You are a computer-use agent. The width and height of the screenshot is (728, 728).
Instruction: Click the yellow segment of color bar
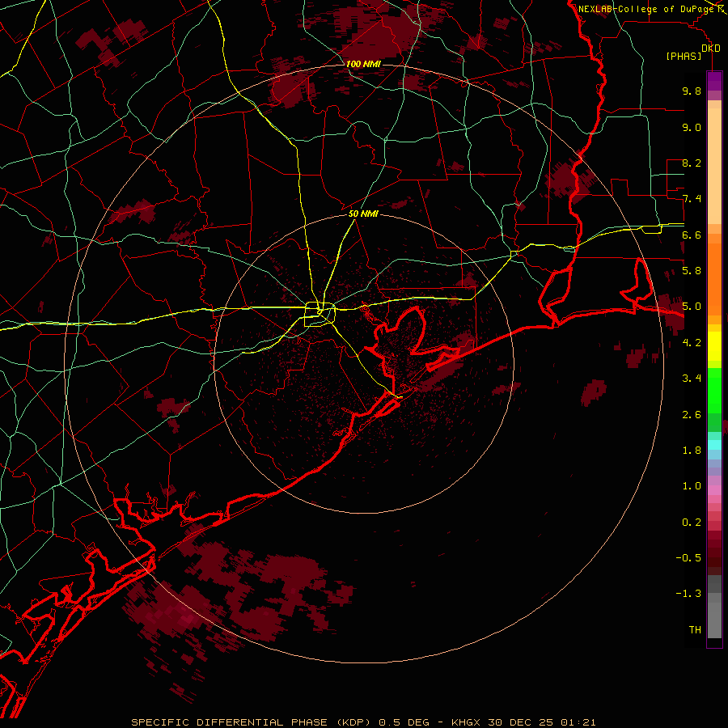tap(714, 346)
